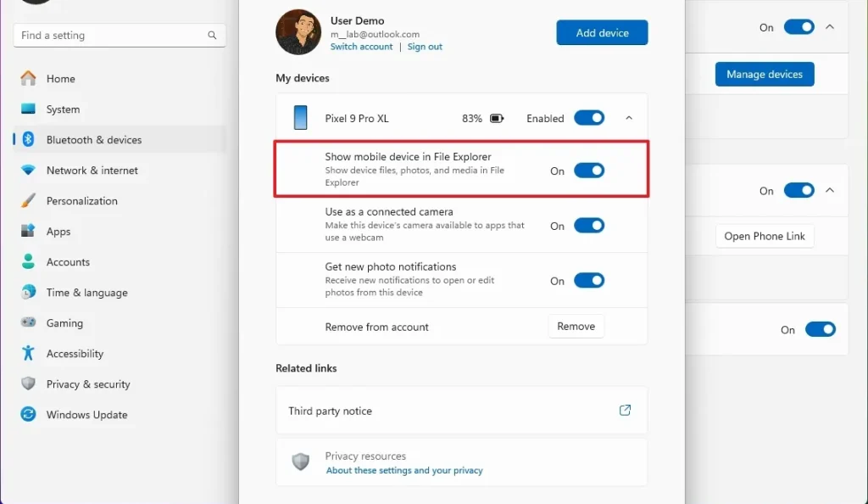Image resolution: width=868 pixels, height=504 pixels.
Task: Click the external link icon for Third party notice
Action: (625, 410)
